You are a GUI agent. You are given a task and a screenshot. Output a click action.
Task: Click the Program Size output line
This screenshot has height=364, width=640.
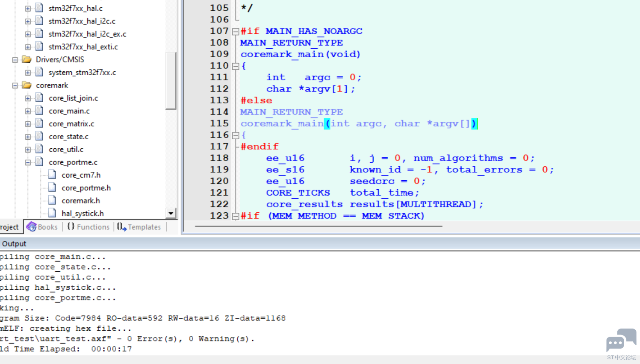(143, 318)
